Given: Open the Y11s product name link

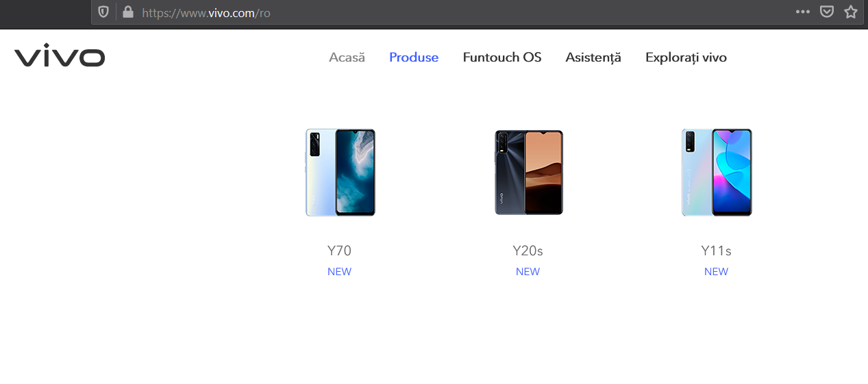Looking at the screenshot, I should tap(716, 251).
